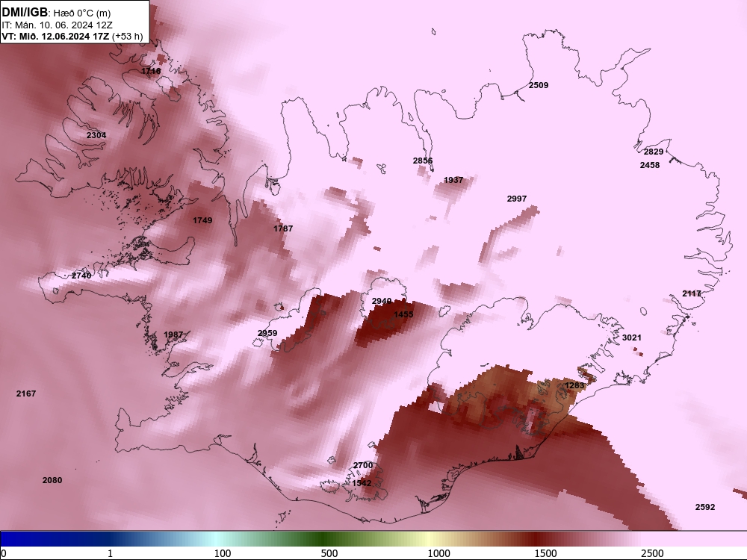Click the map value 1716
747x560 pixels.
151,71
